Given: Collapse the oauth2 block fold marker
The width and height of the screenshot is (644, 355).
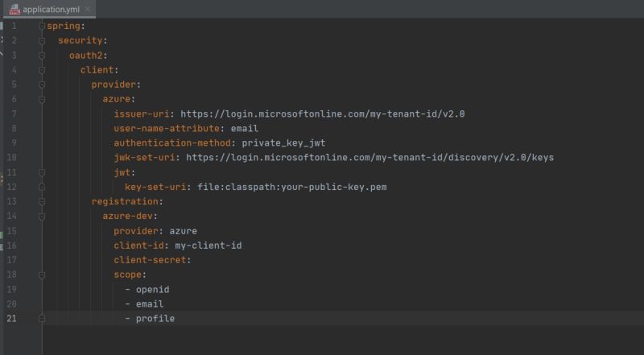Looking at the screenshot, I should [42, 56].
